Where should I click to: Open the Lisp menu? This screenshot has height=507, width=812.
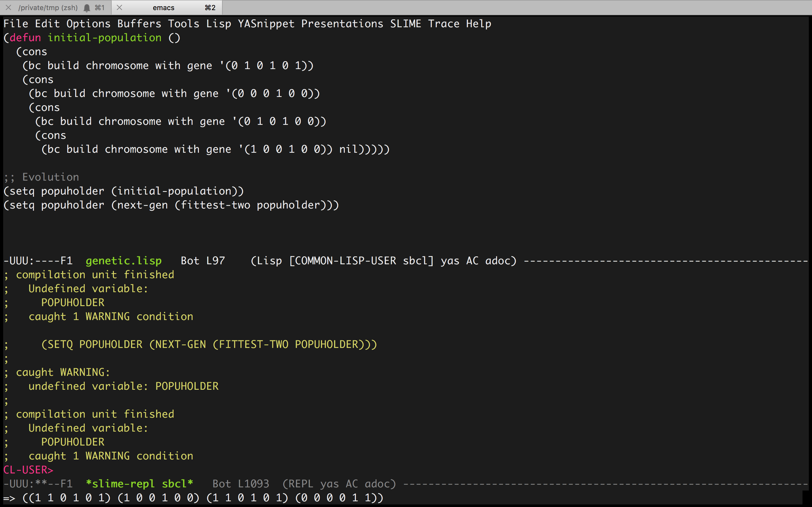pyautogui.click(x=219, y=24)
